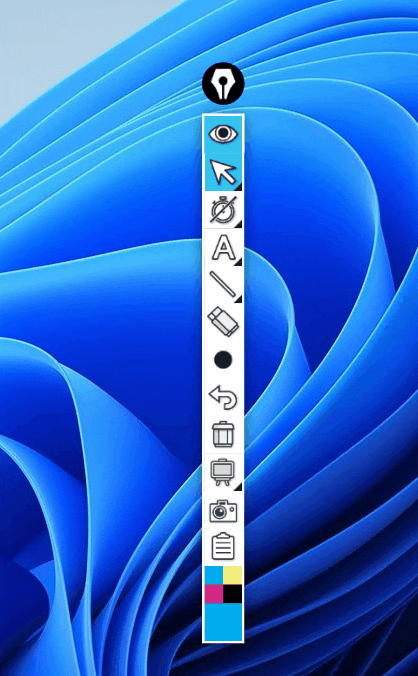Click the fountain pen nib logo
Screen dimensions: 418x676
coord(223,84)
